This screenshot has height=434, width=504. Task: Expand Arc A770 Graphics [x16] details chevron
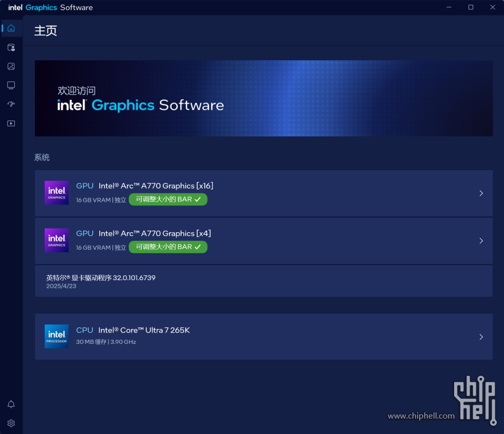click(x=481, y=193)
